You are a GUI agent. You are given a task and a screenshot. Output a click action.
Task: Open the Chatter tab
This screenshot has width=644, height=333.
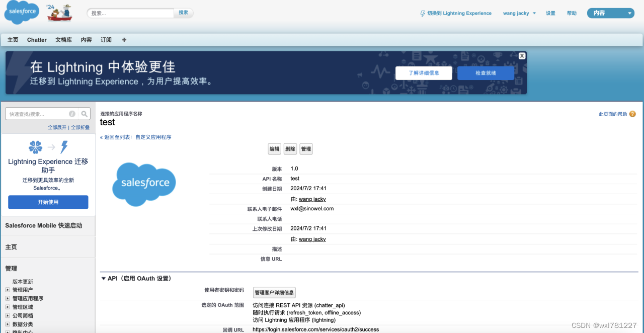point(37,40)
